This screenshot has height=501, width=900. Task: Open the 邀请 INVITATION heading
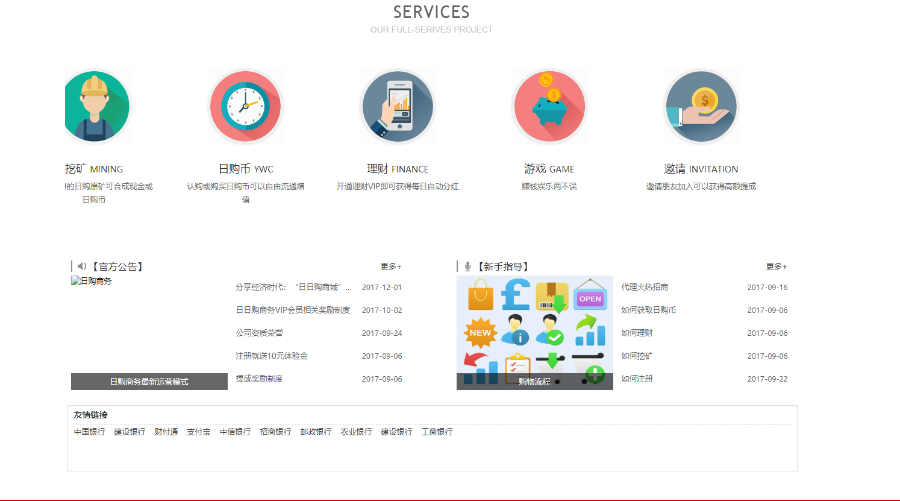click(701, 169)
